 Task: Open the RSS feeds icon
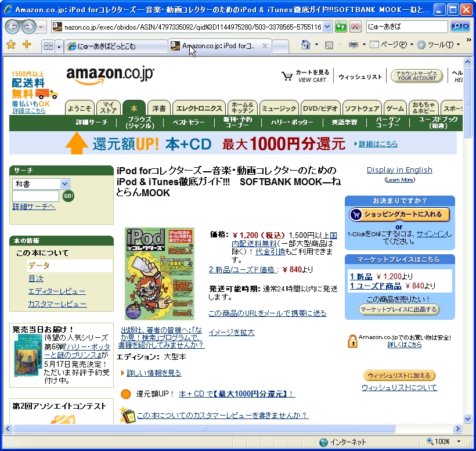(x=329, y=45)
